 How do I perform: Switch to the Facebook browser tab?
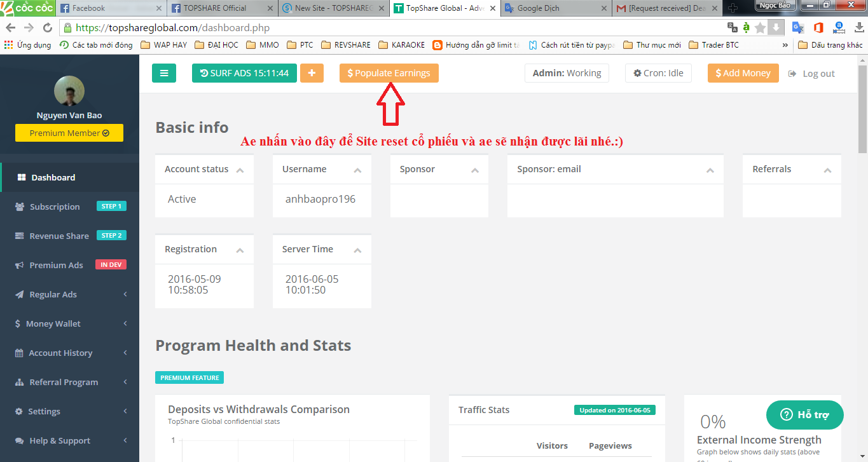tap(111, 8)
